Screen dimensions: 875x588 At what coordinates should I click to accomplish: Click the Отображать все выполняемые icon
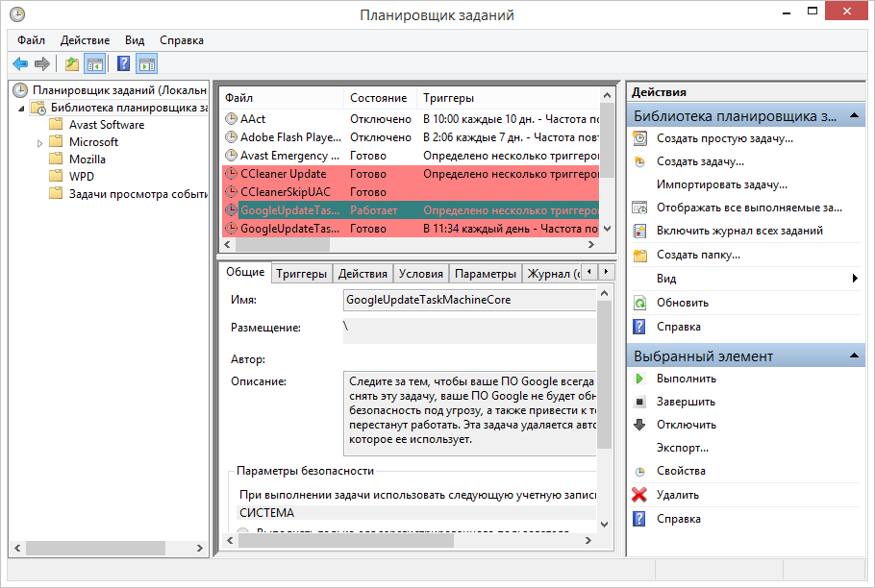click(x=639, y=208)
